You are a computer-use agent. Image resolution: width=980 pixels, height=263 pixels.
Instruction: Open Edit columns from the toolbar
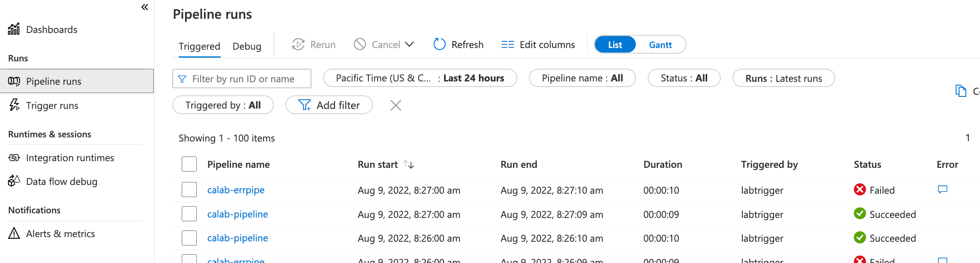[x=538, y=45]
